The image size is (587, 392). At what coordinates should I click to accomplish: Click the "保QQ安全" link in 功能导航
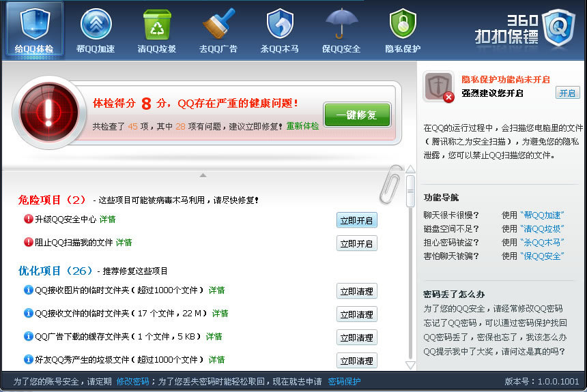pos(542,256)
